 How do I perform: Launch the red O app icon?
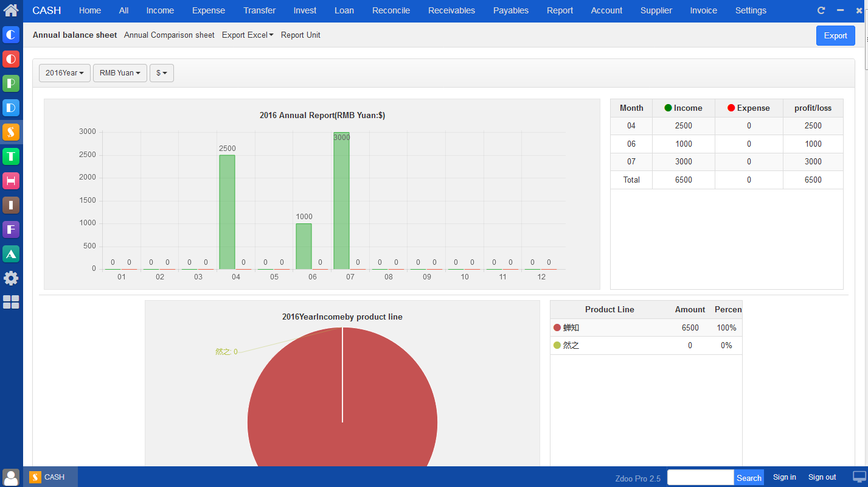tap(11, 59)
